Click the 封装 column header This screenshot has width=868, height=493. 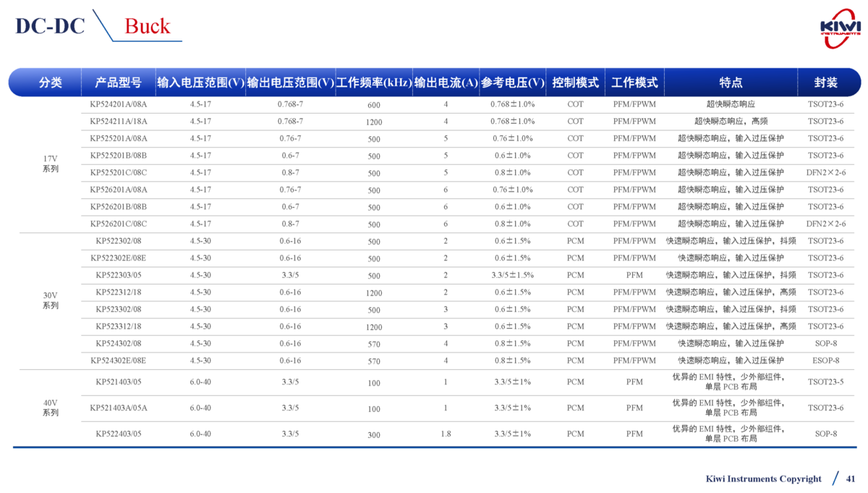825,83
